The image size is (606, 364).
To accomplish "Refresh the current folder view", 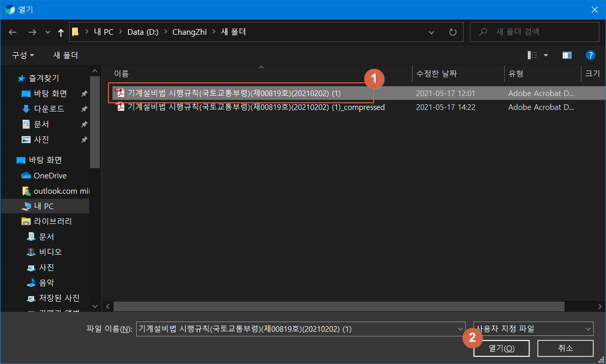I will pos(452,32).
